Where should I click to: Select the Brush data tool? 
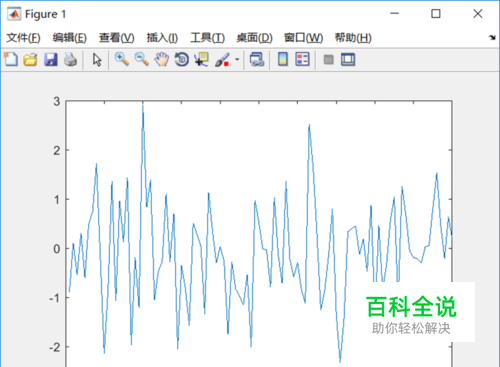[222, 60]
